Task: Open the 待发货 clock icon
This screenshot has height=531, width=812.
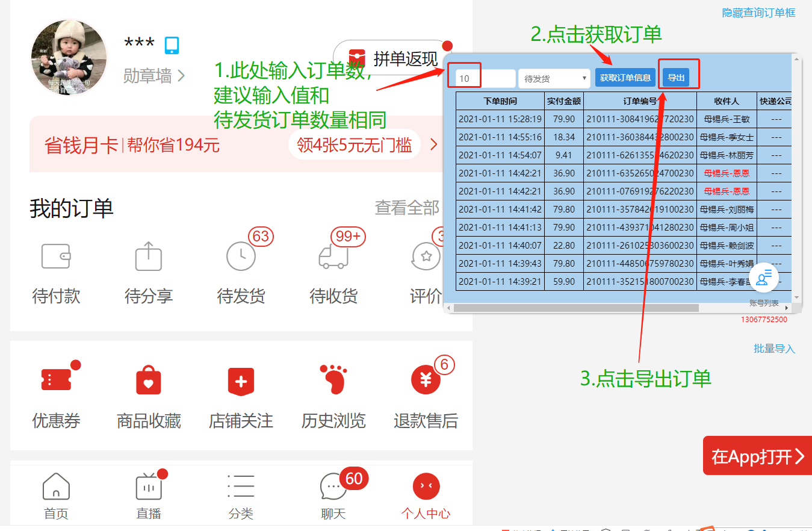Action: click(x=241, y=256)
